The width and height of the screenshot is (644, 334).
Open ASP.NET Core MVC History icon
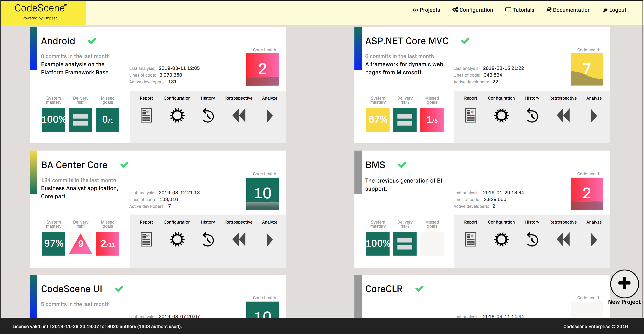coord(532,115)
